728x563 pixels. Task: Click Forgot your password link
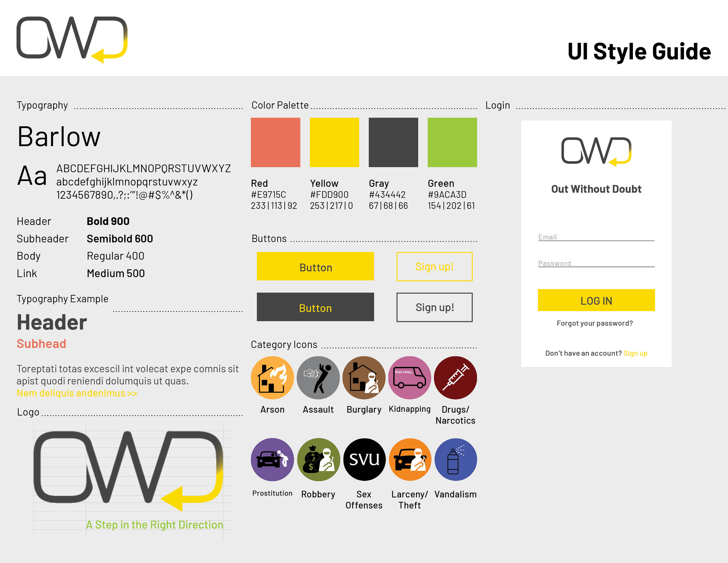pos(596,323)
